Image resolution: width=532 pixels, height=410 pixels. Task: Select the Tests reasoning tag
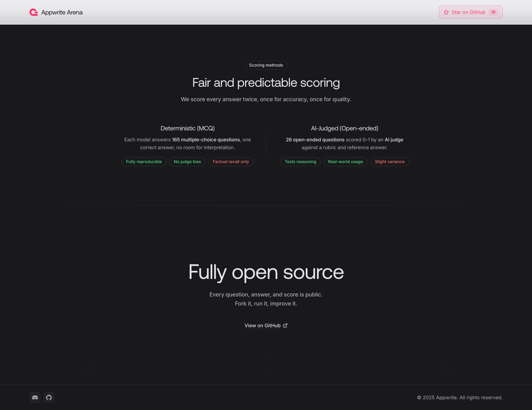[300, 162]
